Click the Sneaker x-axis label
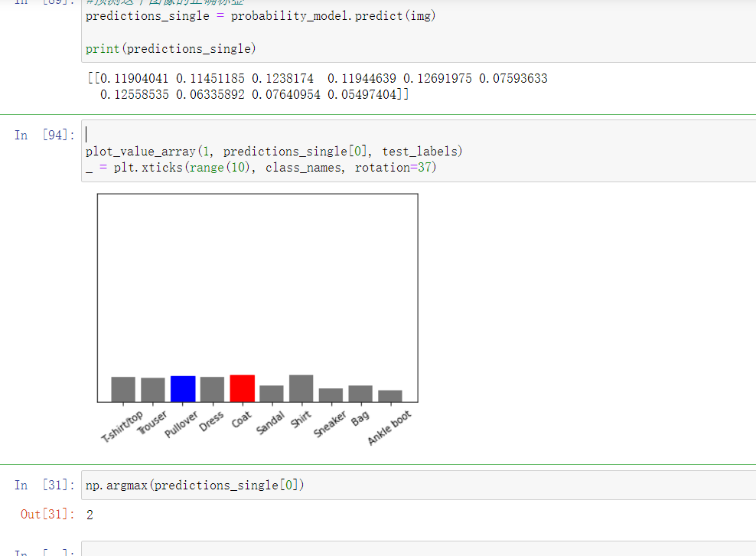This screenshot has height=556, width=756. tap(330, 424)
